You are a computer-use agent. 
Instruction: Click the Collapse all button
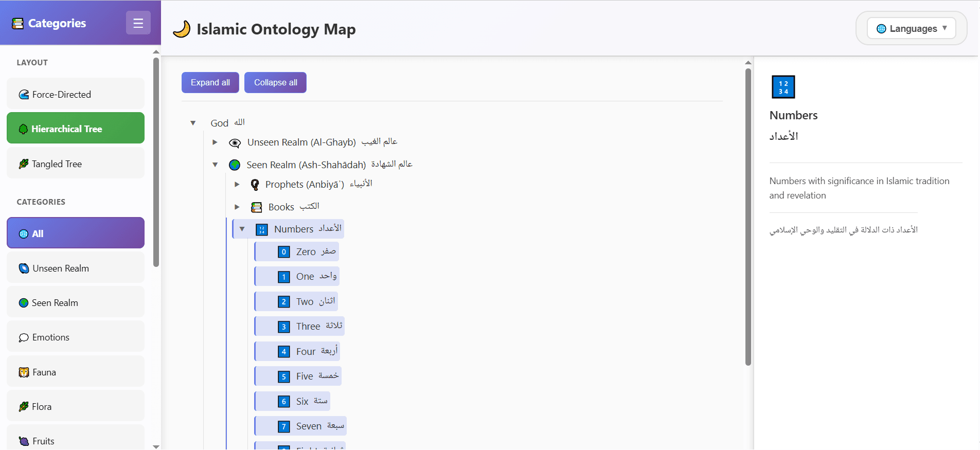[x=276, y=83]
